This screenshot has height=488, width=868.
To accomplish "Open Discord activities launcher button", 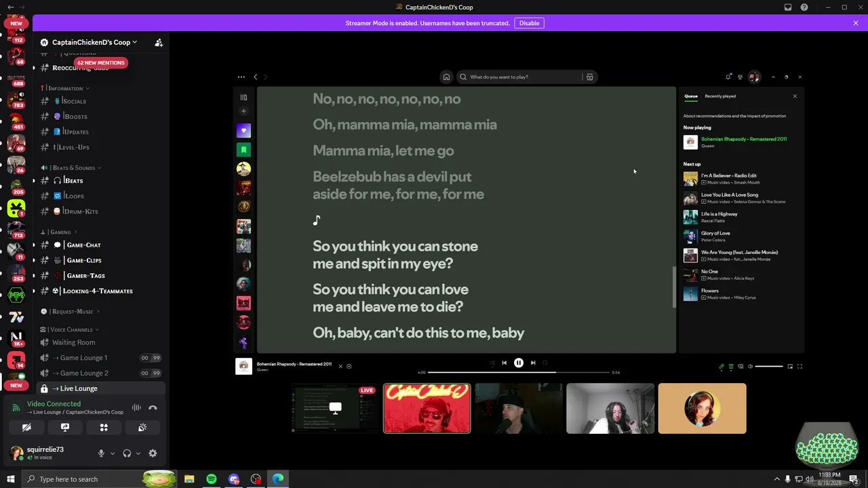I will pos(104,428).
